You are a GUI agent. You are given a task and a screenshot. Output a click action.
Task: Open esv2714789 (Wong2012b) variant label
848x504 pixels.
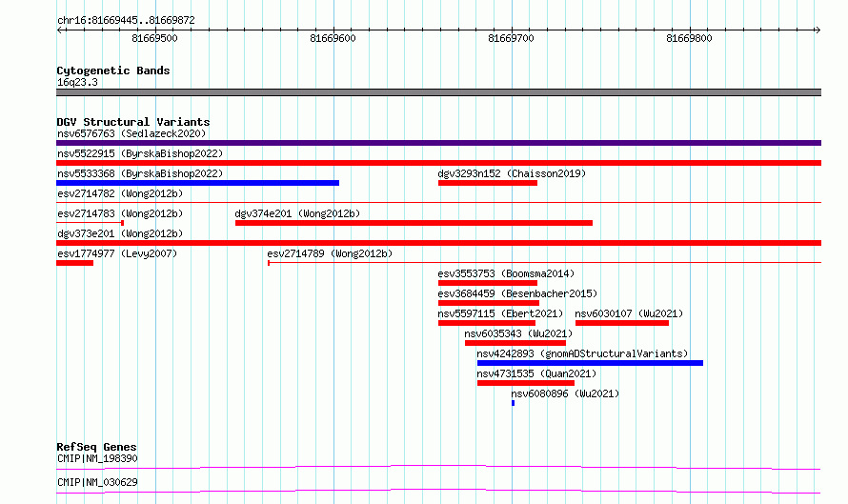(330, 253)
